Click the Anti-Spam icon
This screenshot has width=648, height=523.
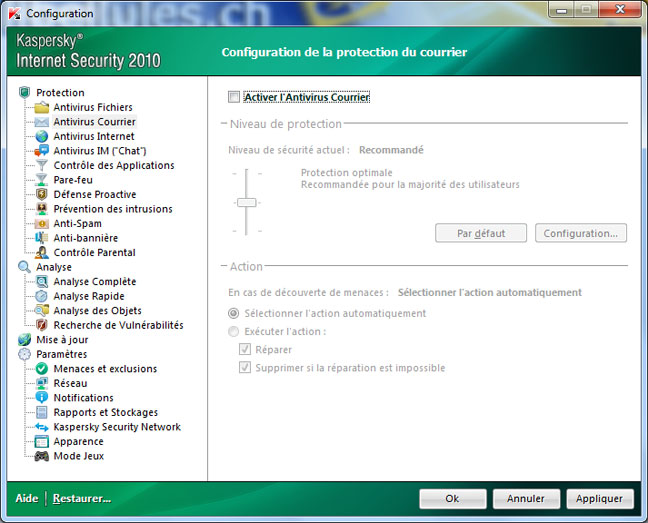coord(42,223)
